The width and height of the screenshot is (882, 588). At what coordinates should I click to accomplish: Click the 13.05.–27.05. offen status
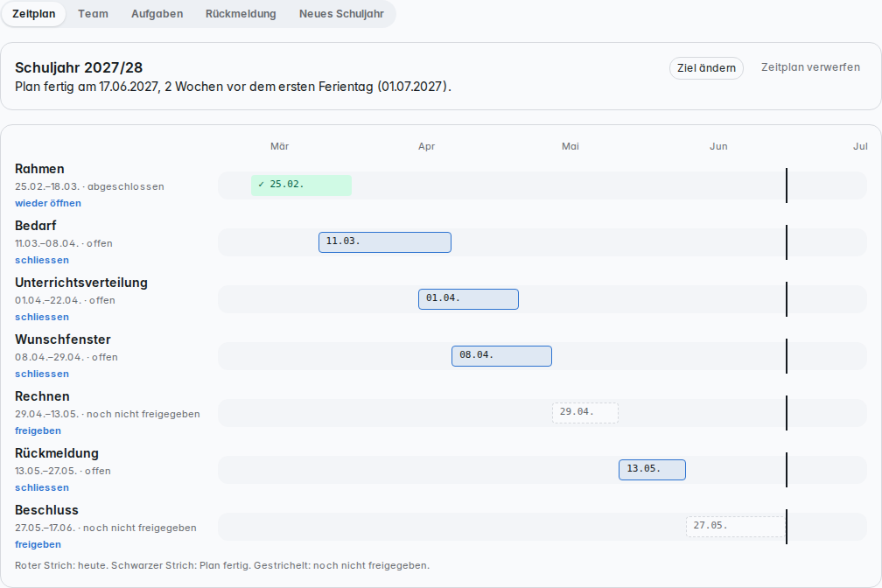[62, 471]
